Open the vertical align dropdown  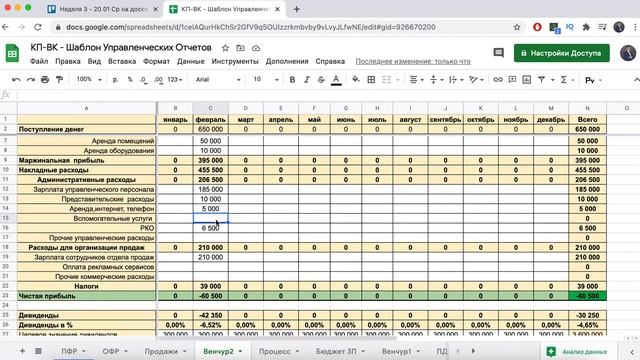pos(436,80)
